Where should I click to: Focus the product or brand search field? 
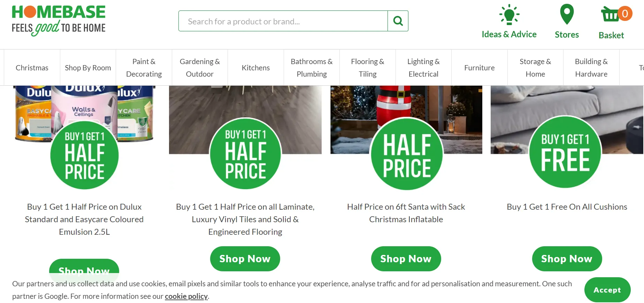(x=283, y=21)
